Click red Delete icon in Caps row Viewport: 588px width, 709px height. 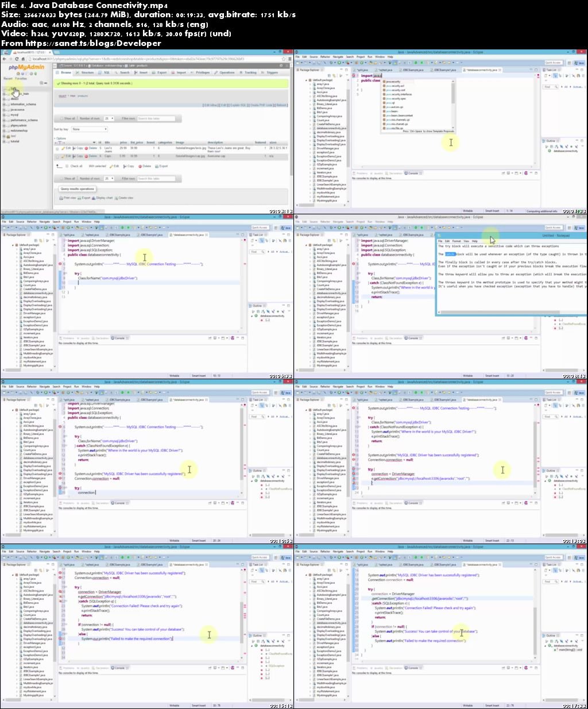pyautogui.click(x=86, y=156)
